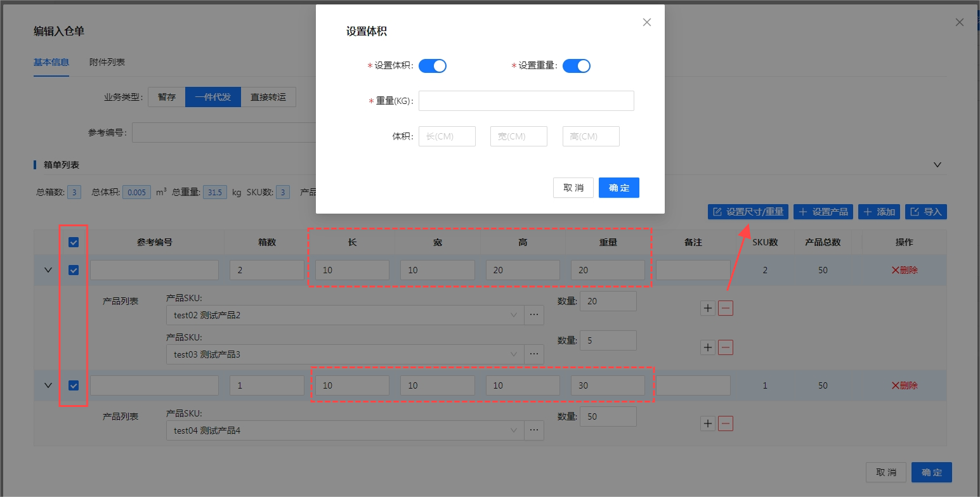980x497 pixels.
Task: Toggle the 设置重量 switch off
Action: (x=576, y=66)
